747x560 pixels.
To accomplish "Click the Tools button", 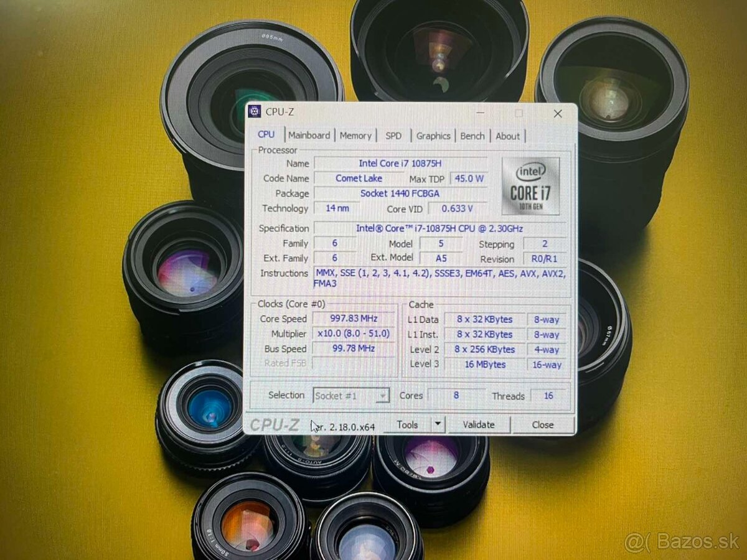I will pos(407,425).
